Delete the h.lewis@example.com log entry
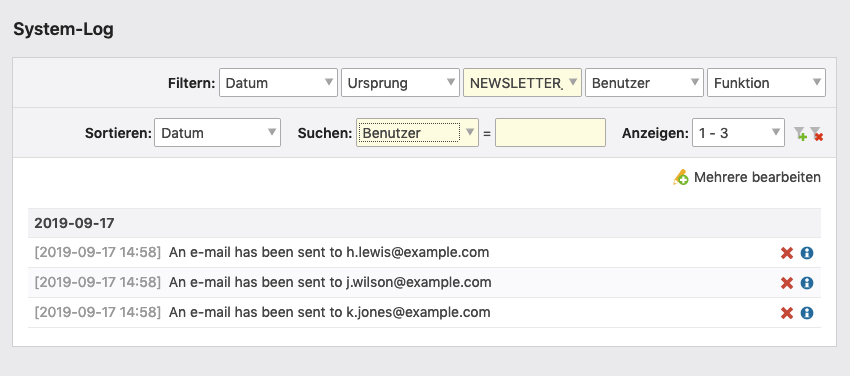 pyautogui.click(x=787, y=253)
